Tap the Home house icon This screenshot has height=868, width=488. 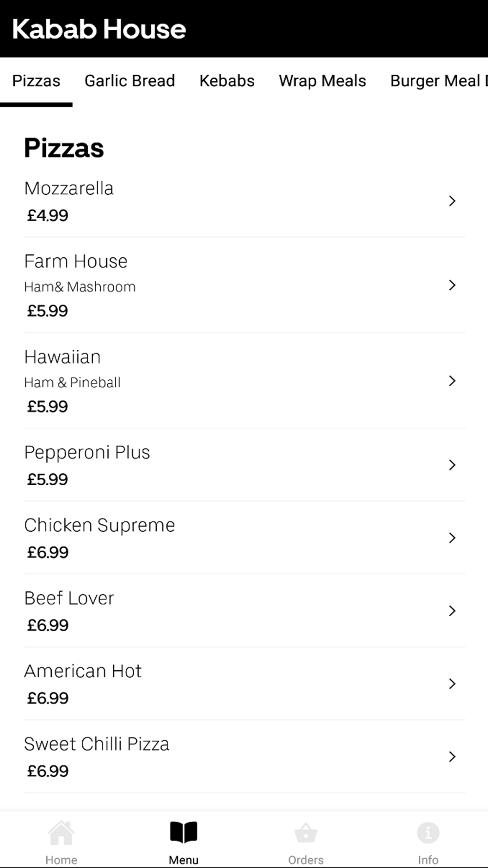(61, 834)
